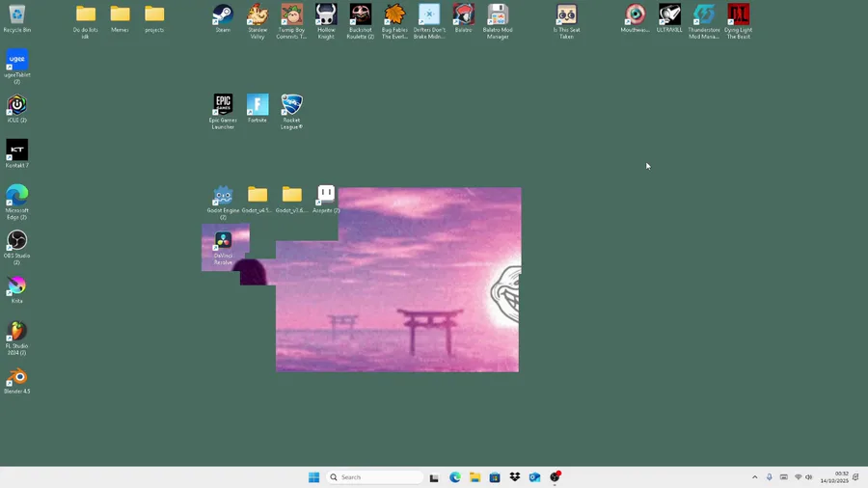Select the Steam desktop shortcut
The height and width of the screenshot is (488, 868).
(223, 18)
